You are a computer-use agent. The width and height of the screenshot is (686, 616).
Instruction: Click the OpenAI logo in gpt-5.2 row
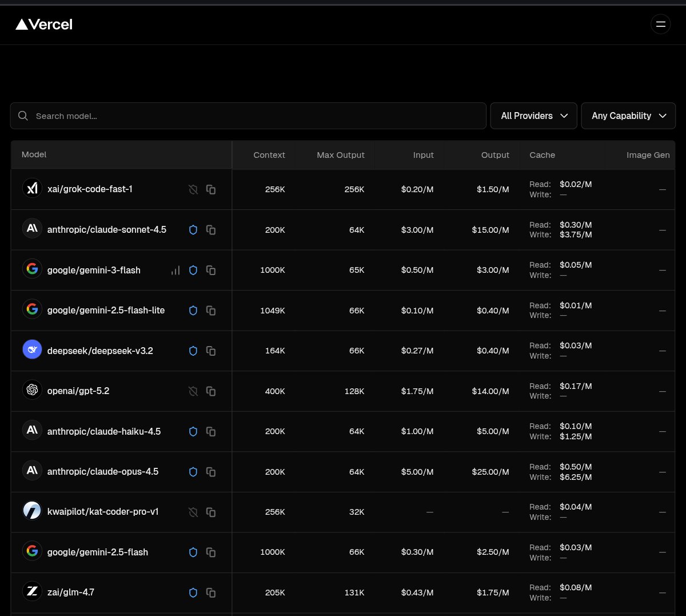tap(32, 390)
